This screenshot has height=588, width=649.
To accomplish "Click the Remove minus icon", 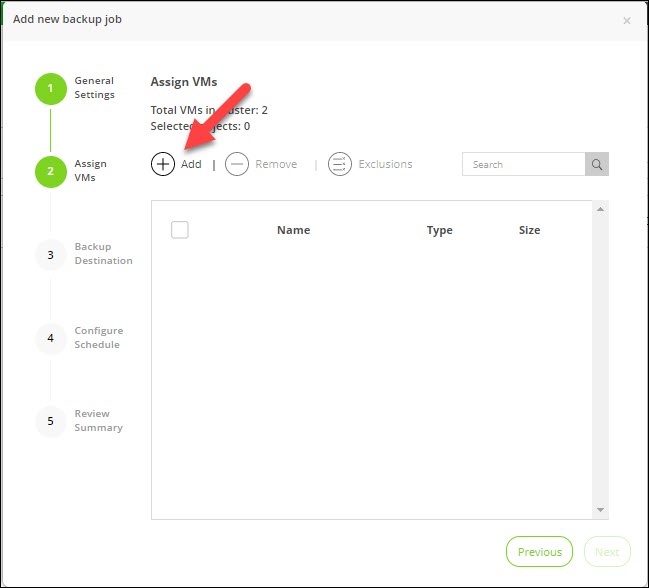I will [237, 164].
